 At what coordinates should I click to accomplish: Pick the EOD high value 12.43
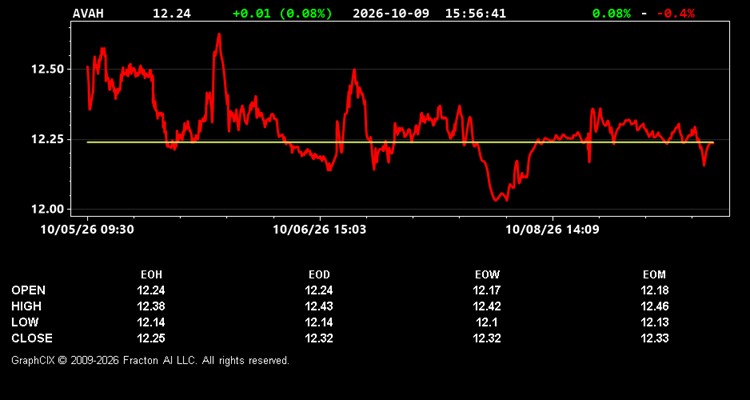click(319, 306)
